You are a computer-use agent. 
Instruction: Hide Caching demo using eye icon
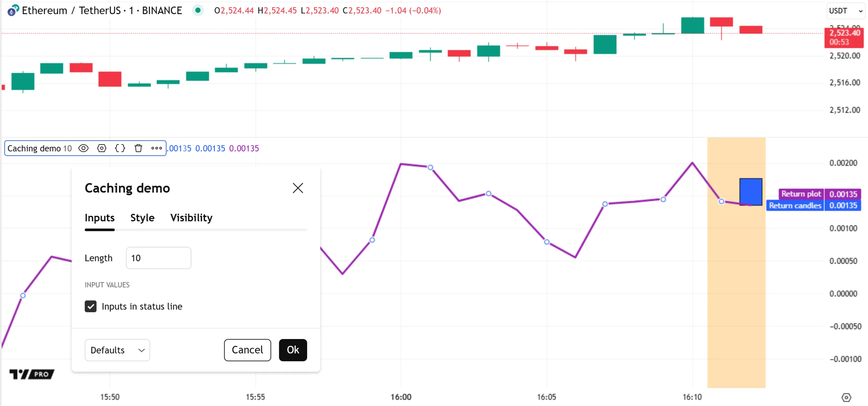point(83,148)
